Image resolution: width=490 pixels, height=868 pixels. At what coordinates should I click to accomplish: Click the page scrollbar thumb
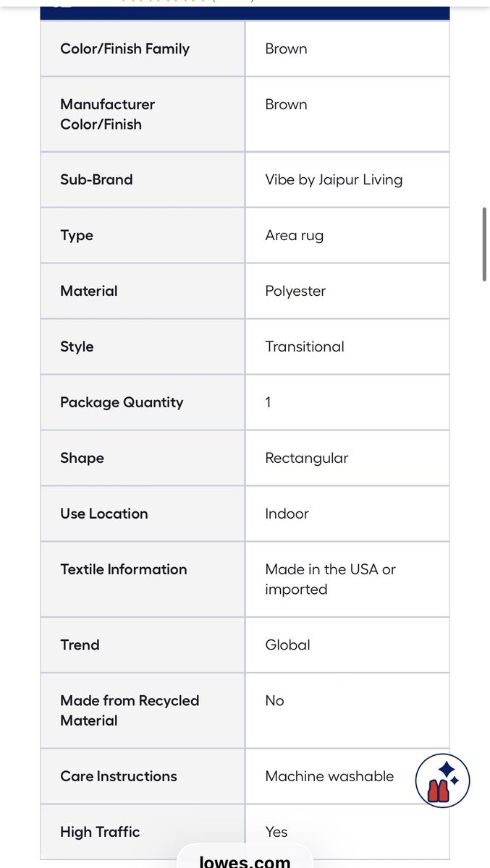pyautogui.click(x=484, y=244)
